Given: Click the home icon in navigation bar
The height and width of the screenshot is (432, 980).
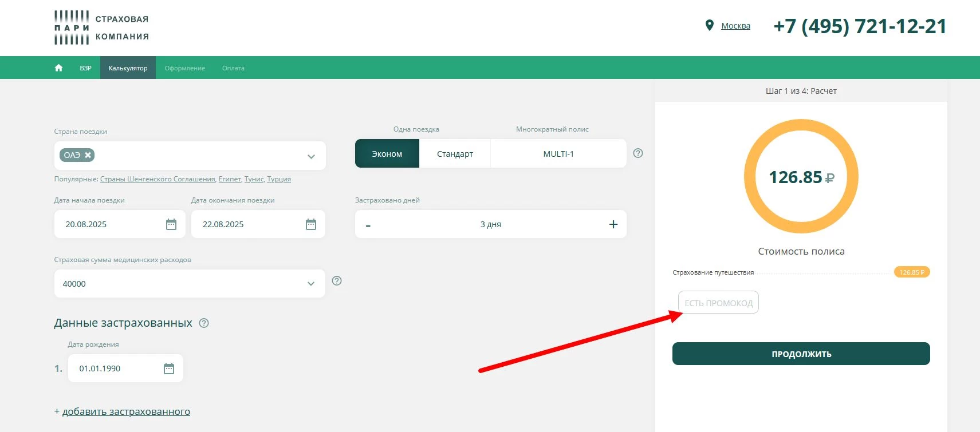Looking at the screenshot, I should coord(58,68).
